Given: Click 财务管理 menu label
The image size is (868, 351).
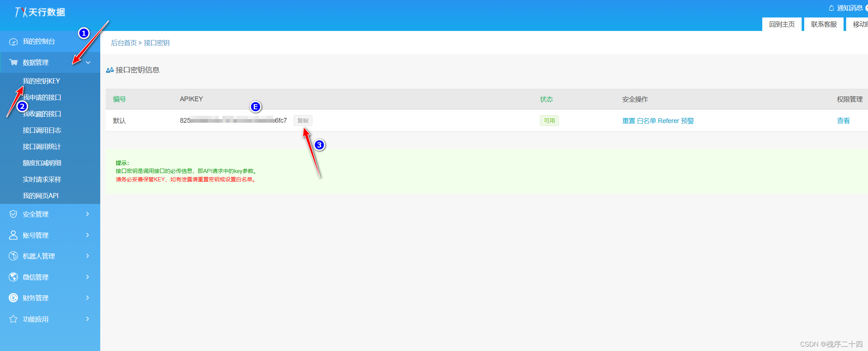Looking at the screenshot, I should (35, 298).
